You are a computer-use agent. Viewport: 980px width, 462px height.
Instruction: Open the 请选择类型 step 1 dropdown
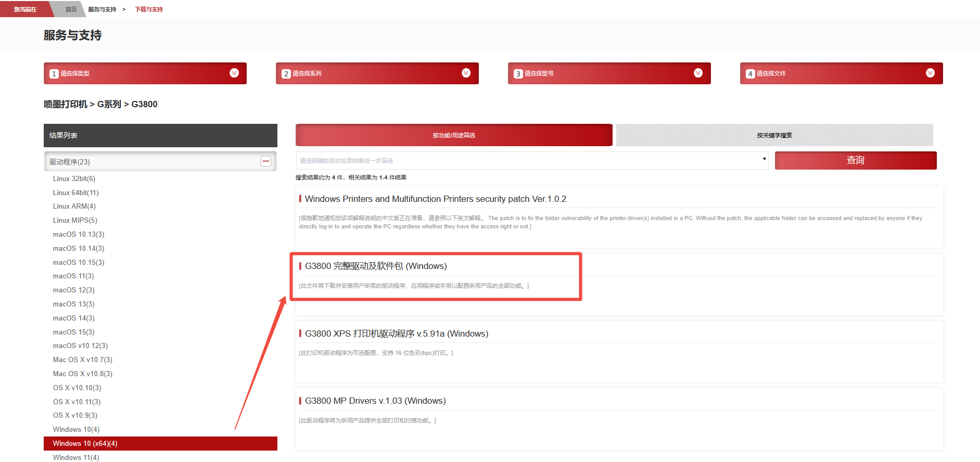[x=145, y=73]
